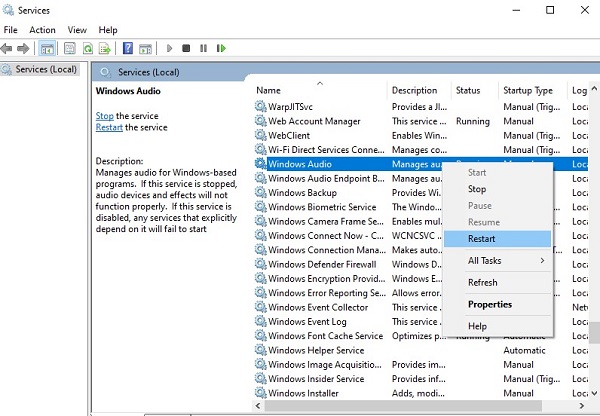
Task: Sort by the Status column header
Action: coord(475,90)
